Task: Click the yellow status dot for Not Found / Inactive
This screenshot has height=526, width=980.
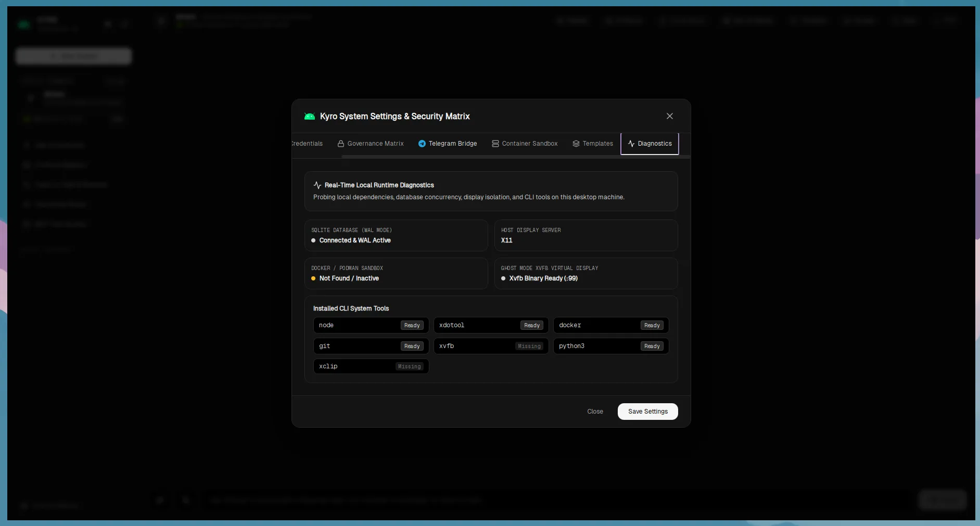Action: click(x=313, y=278)
